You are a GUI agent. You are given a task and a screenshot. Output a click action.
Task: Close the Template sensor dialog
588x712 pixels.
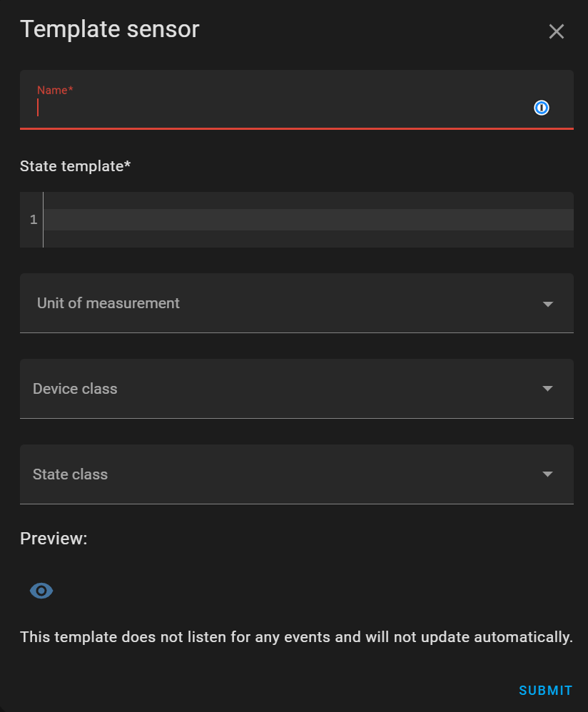(556, 32)
